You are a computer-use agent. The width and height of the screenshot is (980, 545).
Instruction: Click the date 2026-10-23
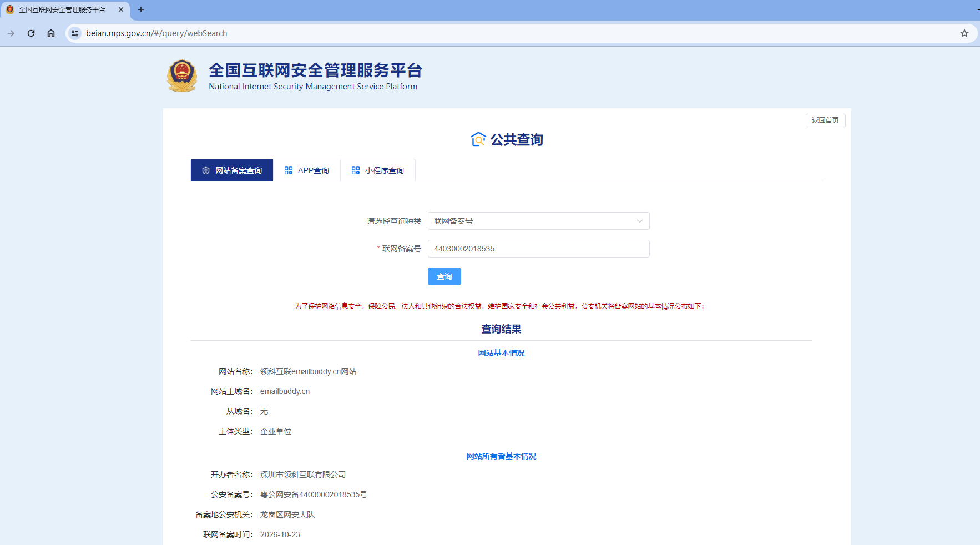click(x=280, y=534)
